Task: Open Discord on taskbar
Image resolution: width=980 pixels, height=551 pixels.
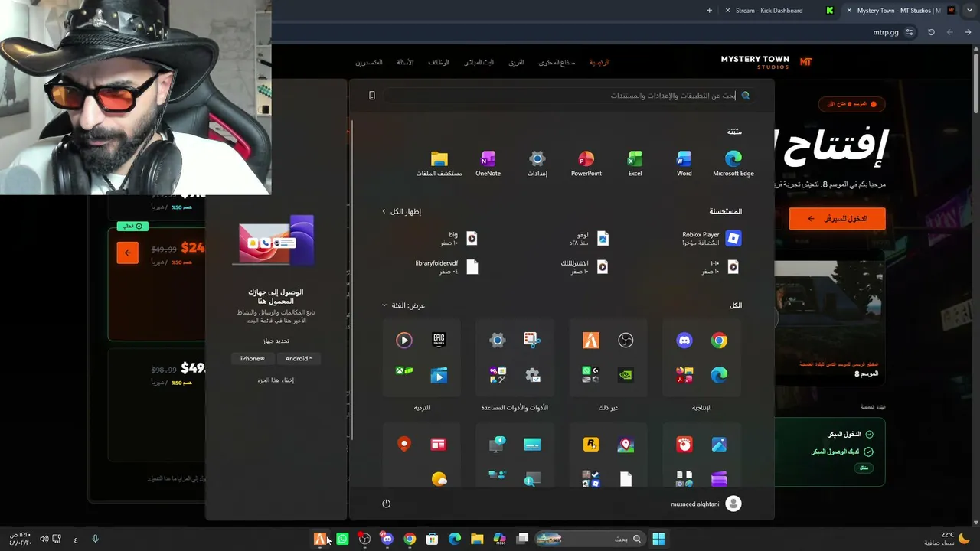Action: [387, 539]
